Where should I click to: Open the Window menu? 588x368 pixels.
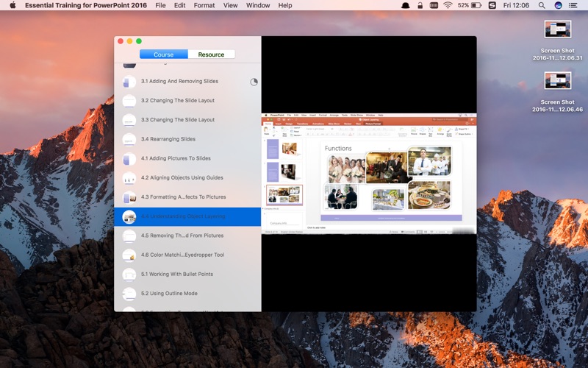258,5
